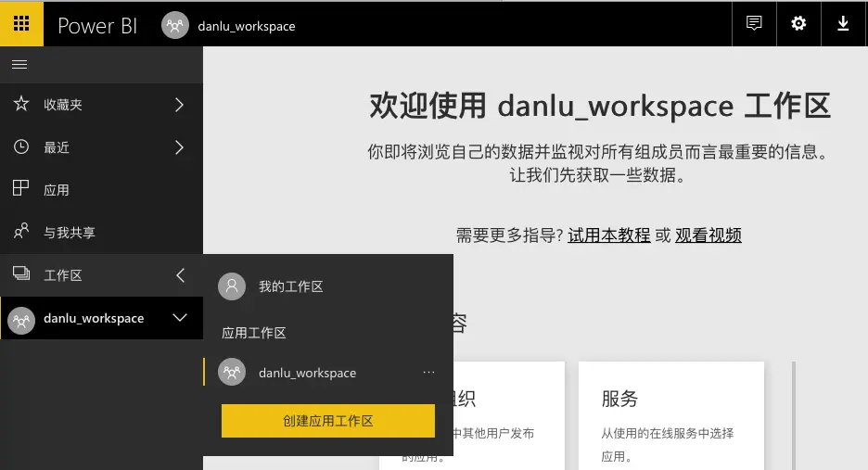The image size is (868, 470).
Task: Click danlu_workspace title in top bar
Action: [247, 26]
